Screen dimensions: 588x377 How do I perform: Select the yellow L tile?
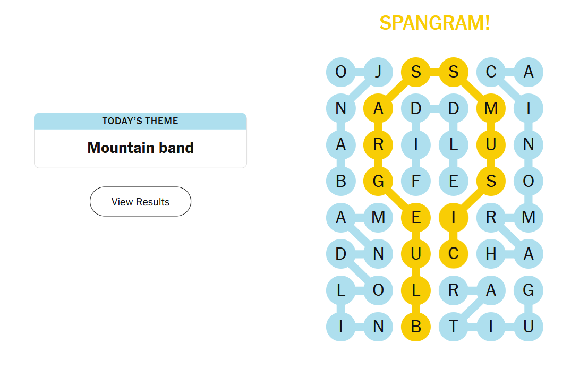tap(416, 290)
